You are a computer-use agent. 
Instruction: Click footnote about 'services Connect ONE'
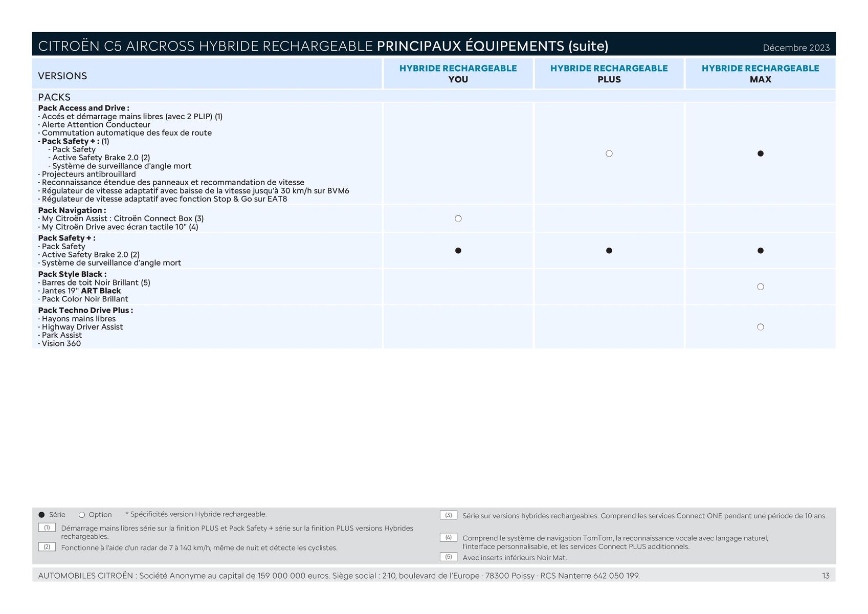click(x=644, y=516)
